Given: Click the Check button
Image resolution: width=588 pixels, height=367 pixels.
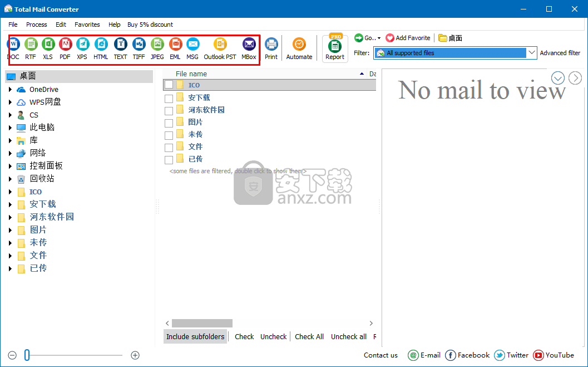Looking at the screenshot, I should [x=245, y=336].
